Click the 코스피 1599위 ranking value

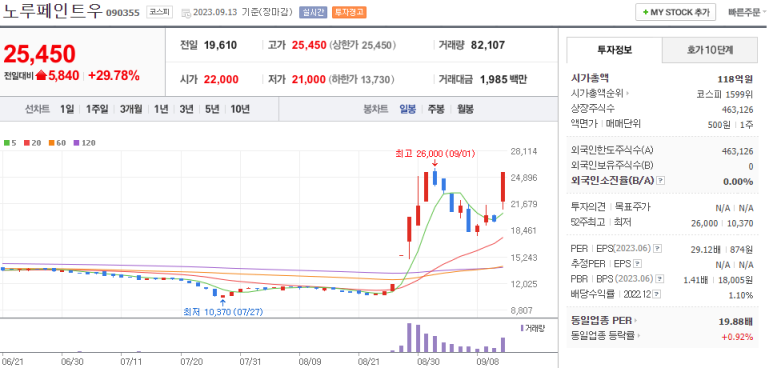pyautogui.click(x=725, y=93)
